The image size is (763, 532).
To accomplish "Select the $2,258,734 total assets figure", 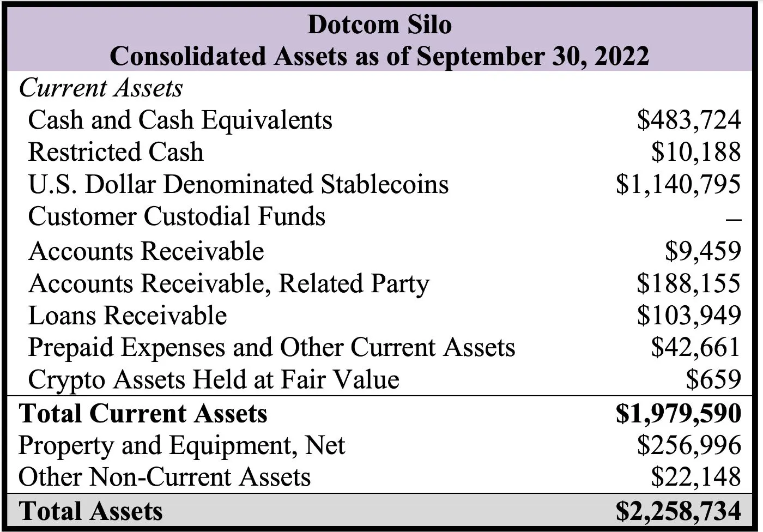I will tap(678, 511).
